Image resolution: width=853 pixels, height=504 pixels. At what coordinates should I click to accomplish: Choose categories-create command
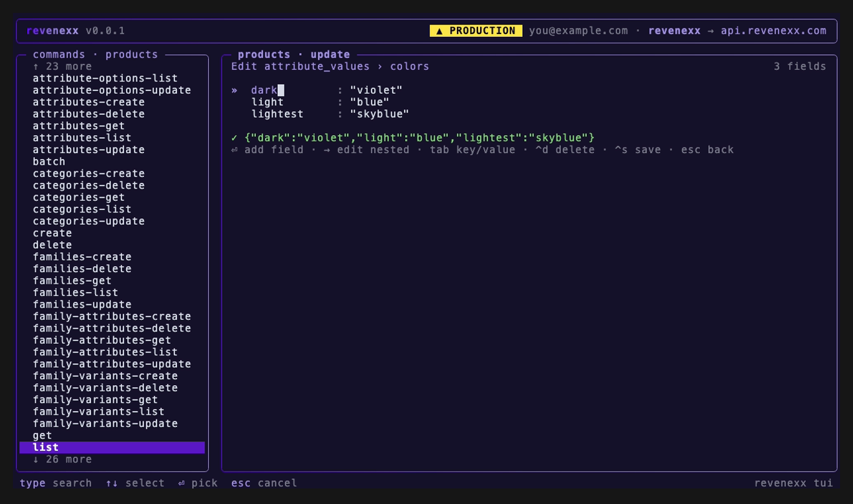click(89, 174)
